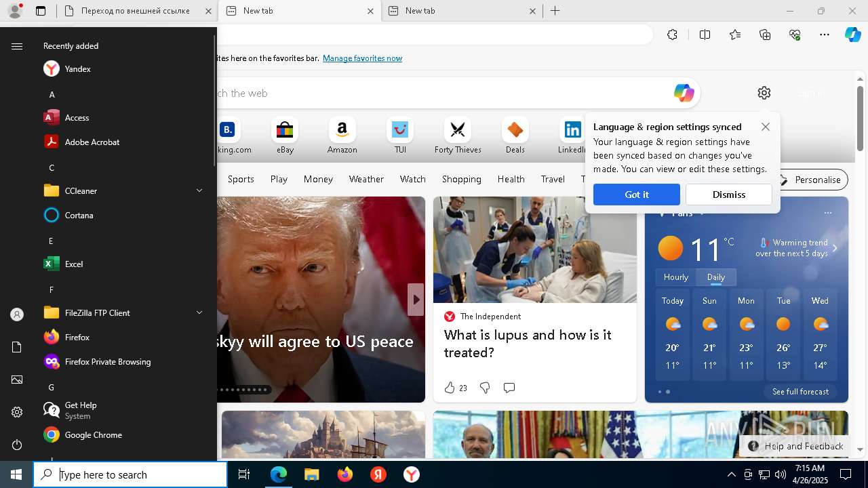Select the Money news category

pos(318,179)
